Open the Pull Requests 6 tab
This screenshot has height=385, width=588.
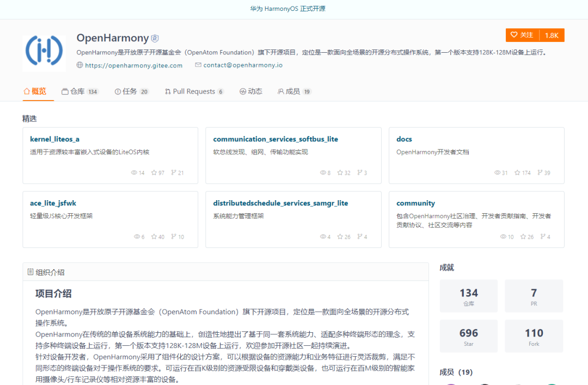(194, 91)
